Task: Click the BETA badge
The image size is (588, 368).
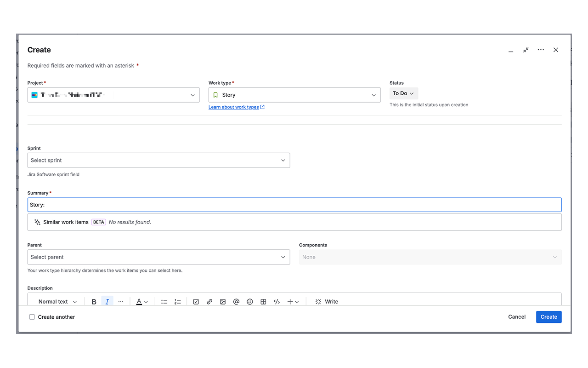Action: [99, 222]
